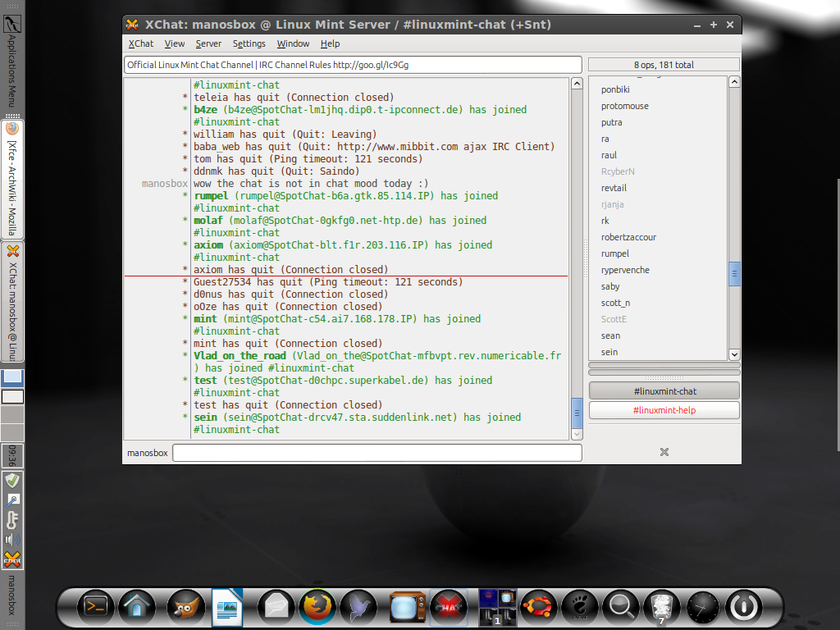Click the chat log scrollbar down arrow
This screenshot has width=840, height=630.
(x=577, y=435)
